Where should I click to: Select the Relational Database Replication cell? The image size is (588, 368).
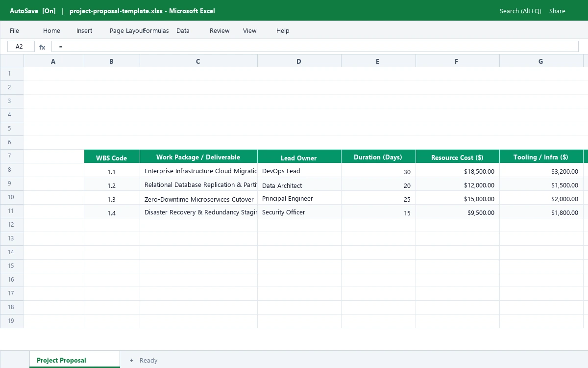click(198, 184)
